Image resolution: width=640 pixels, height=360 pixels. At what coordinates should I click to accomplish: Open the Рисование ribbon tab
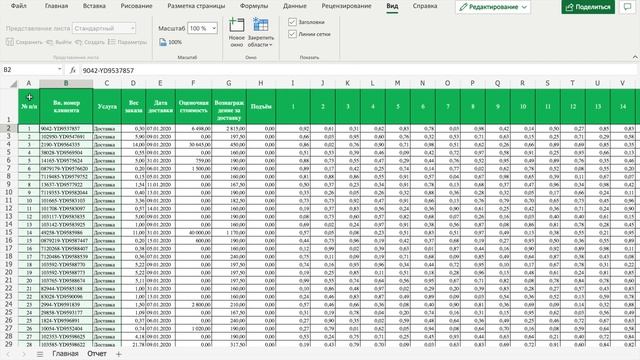136,6
